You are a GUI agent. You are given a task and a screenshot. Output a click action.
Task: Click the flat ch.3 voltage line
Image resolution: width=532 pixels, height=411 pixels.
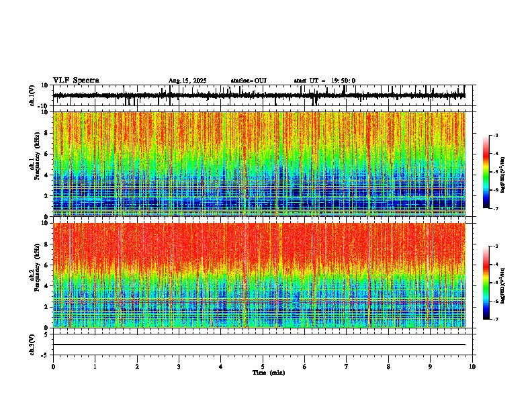coord(259,345)
